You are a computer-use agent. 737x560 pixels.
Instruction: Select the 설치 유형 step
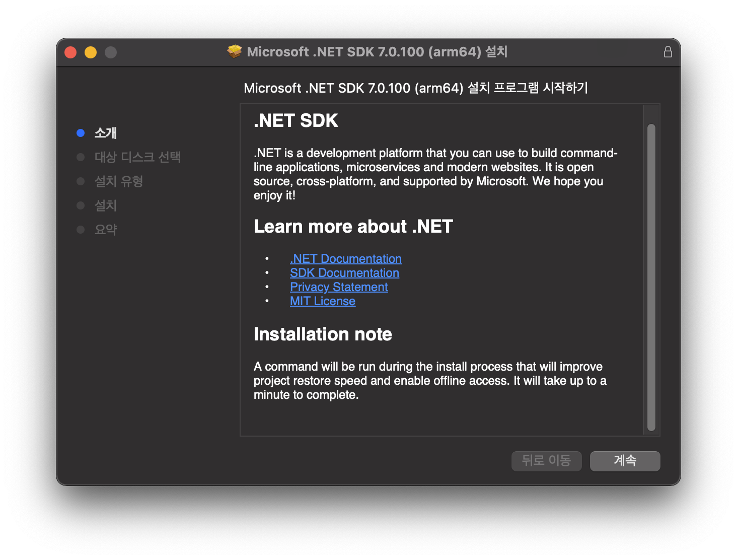click(119, 181)
